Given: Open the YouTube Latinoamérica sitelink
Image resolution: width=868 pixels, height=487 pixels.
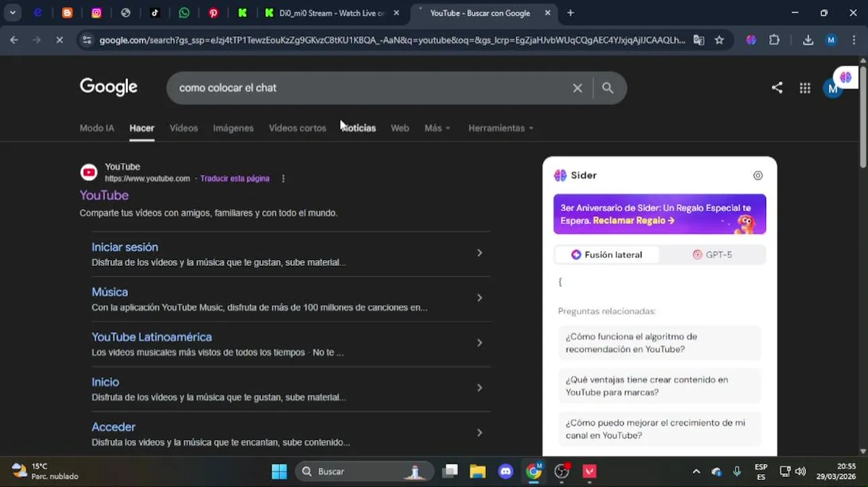Looking at the screenshot, I should [x=152, y=337].
